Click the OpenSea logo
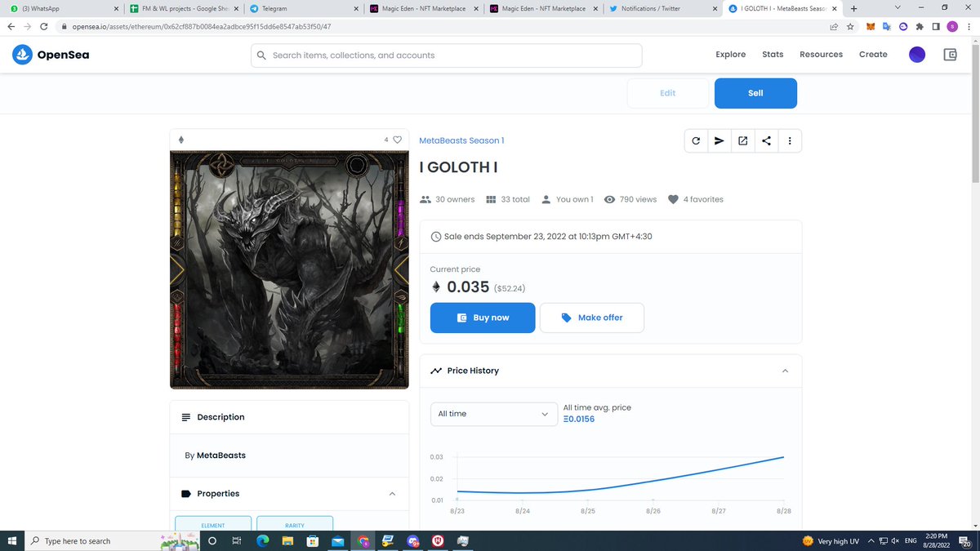Image resolution: width=980 pixels, height=551 pixels. coord(51,55)
